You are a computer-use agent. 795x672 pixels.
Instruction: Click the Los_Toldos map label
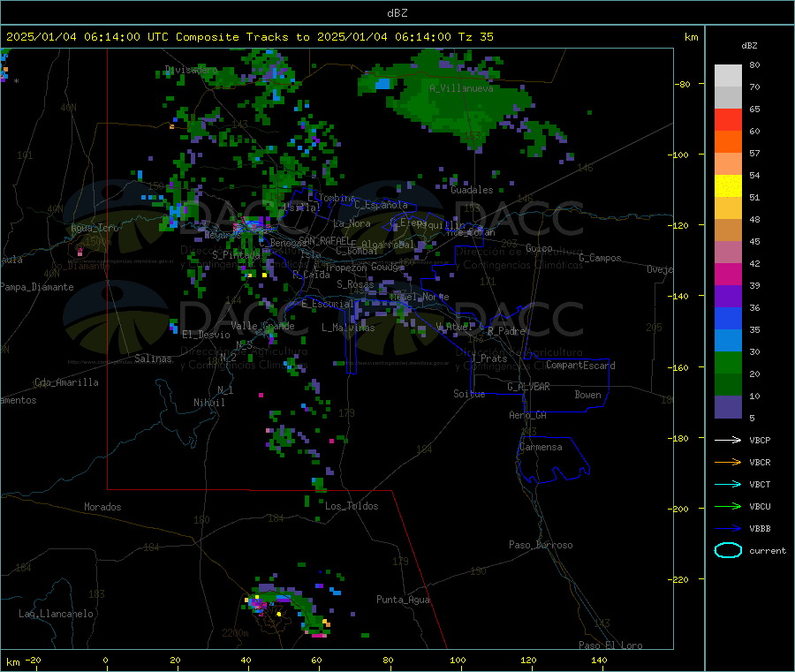tap(352, 506)
